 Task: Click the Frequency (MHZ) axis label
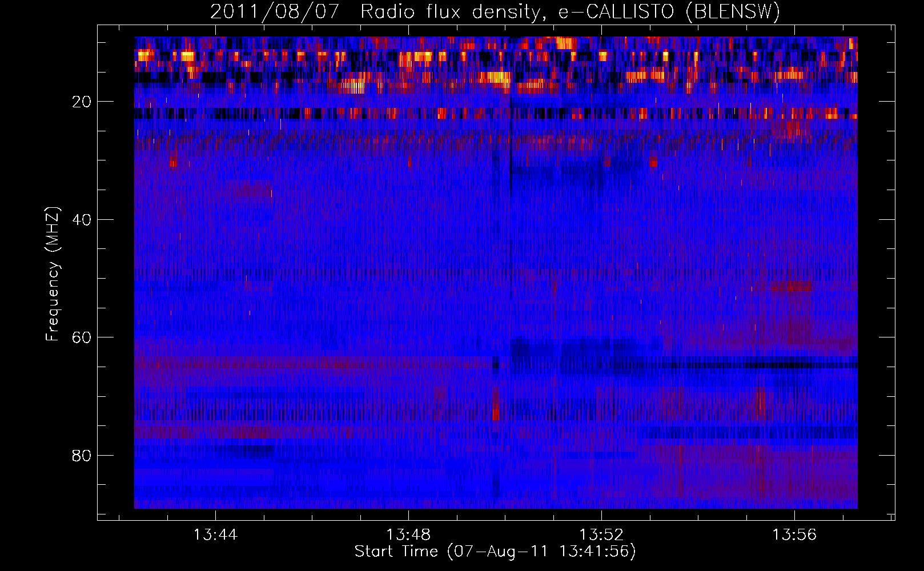[x=53, y=274]
